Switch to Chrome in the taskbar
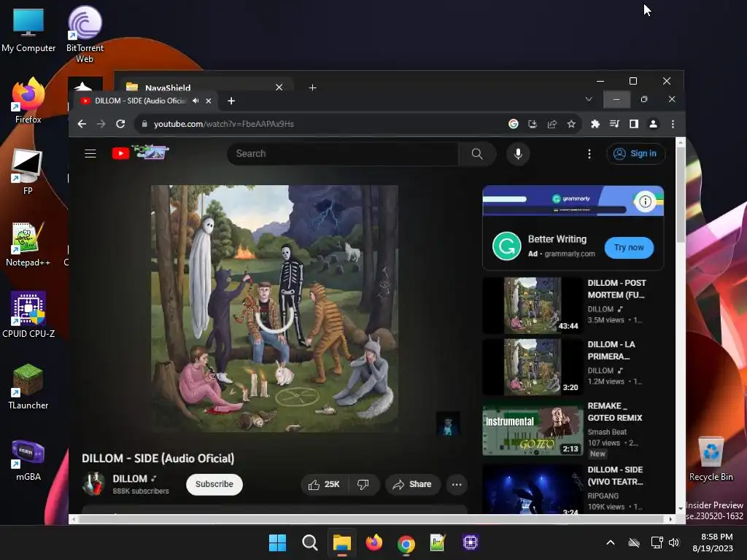 tap(406, 542)
